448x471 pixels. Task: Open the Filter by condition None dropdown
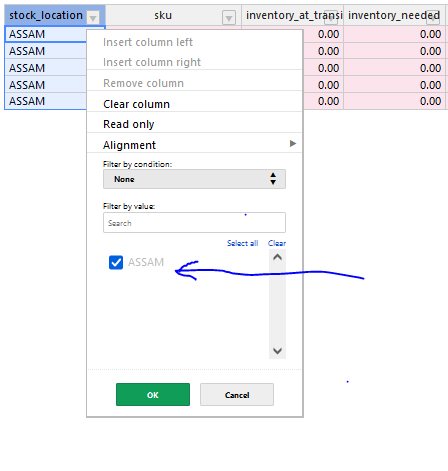(x=194, y=179)
